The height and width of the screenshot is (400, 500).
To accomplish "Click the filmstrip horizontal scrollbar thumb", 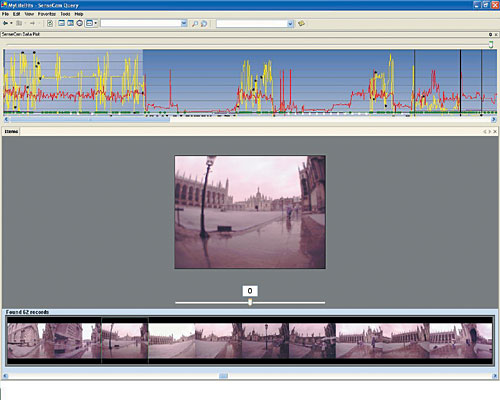I will click(223, 376).
